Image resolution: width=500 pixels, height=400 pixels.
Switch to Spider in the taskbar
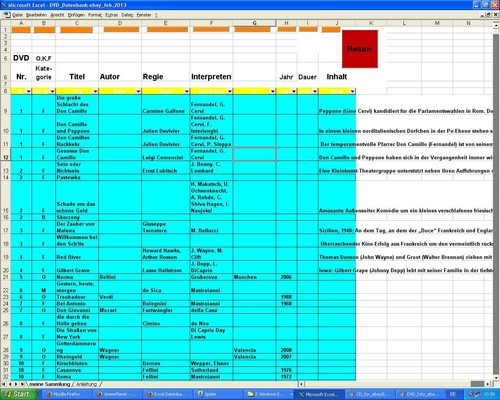pos(218,394)
